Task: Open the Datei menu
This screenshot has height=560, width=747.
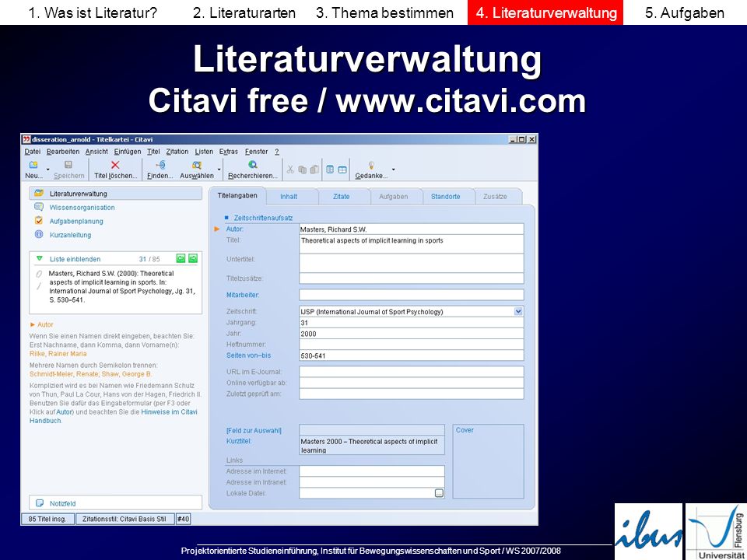Action: click(33, 152)
